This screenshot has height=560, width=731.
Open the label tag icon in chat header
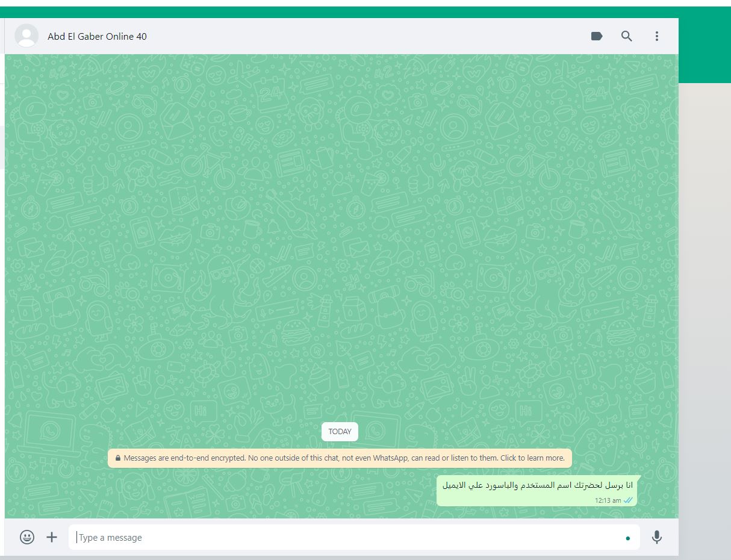tap(597, 36)
